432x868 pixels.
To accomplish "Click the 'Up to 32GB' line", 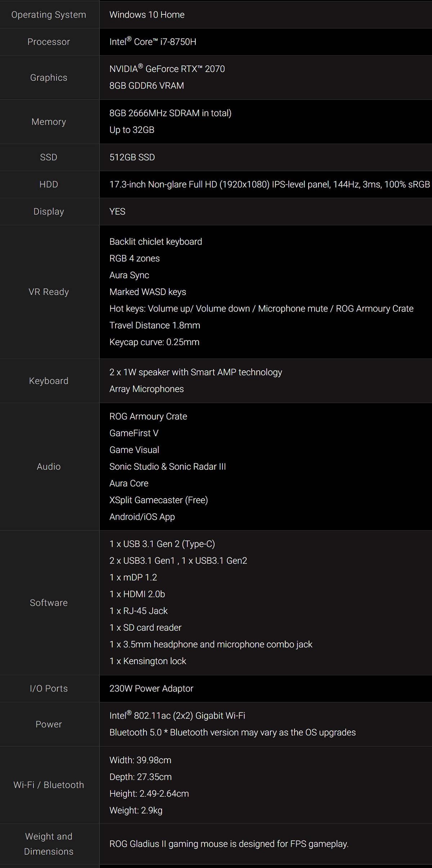I will [x=132, y=130].
